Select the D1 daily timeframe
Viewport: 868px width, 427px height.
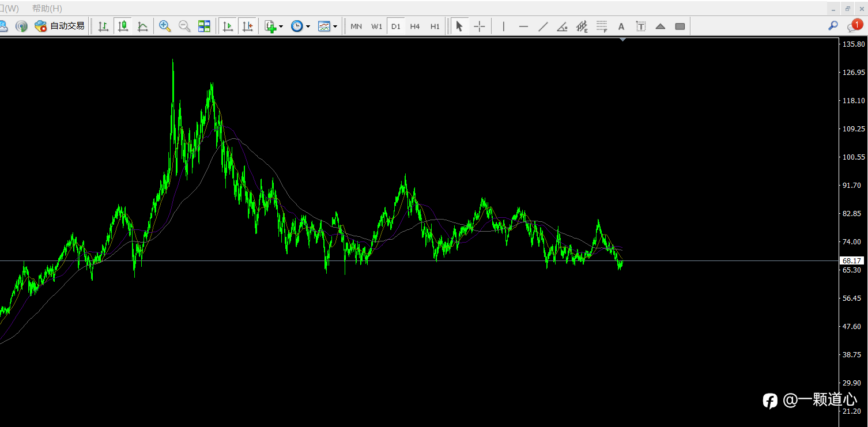click(x=395, y=27)
